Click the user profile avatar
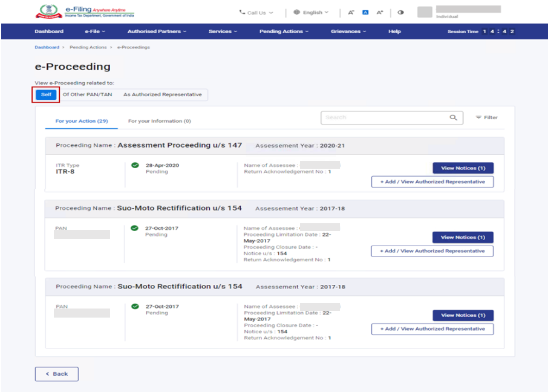 [x=425, y=12]
